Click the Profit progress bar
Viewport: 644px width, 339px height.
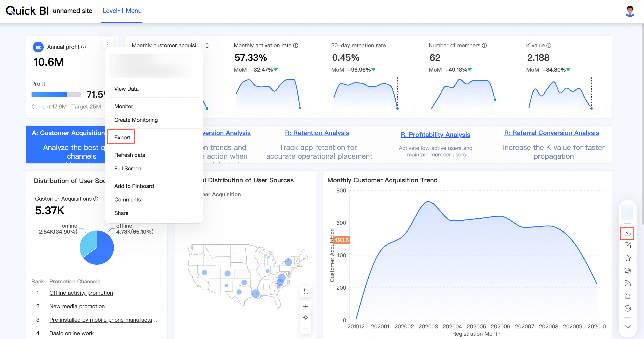point(56,95)
